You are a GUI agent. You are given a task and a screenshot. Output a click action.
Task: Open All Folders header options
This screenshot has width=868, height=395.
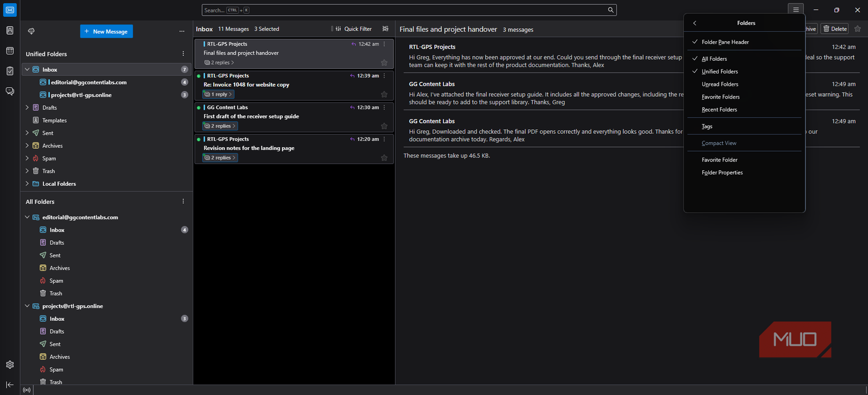pos(183,202)
